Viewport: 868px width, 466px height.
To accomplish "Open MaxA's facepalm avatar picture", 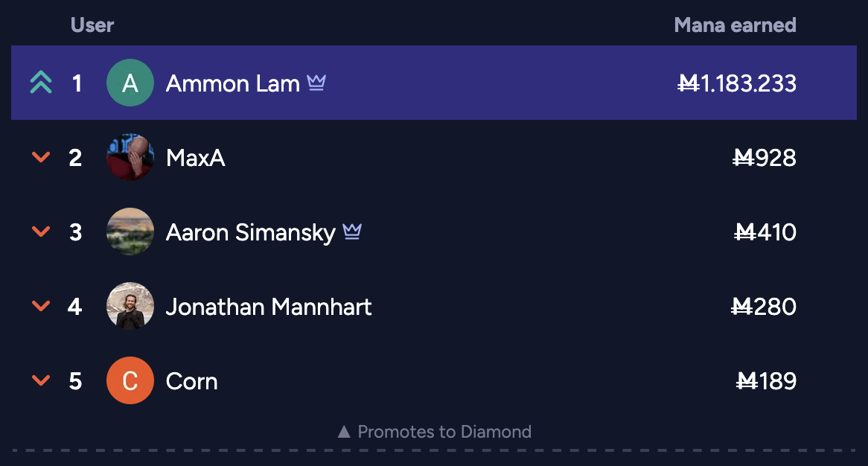I will [130, 157].
